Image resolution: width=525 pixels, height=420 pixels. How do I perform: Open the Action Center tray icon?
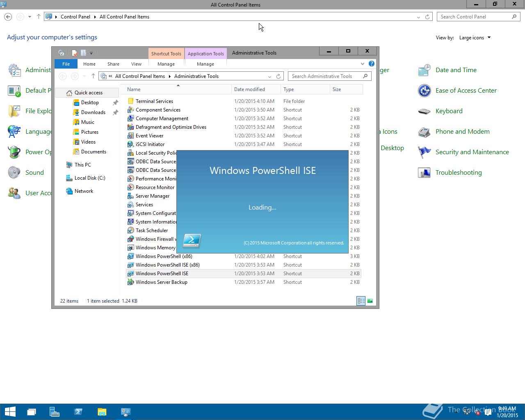click(x=488, y=413)
